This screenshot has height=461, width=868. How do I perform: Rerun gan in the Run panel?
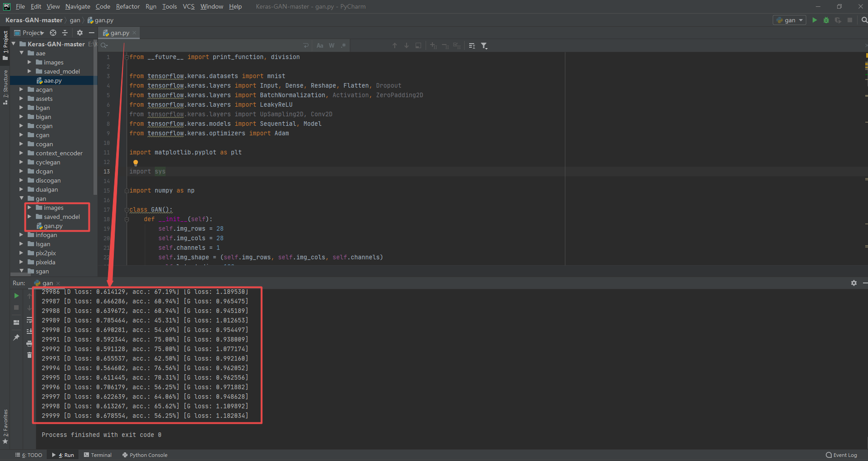pos(16,296)
